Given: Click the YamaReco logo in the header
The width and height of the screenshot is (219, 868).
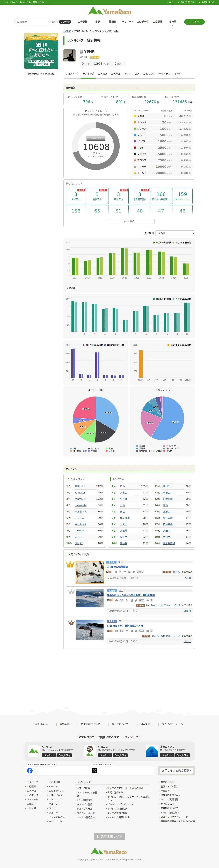Looking at the screenshot, I should [109, 11].
